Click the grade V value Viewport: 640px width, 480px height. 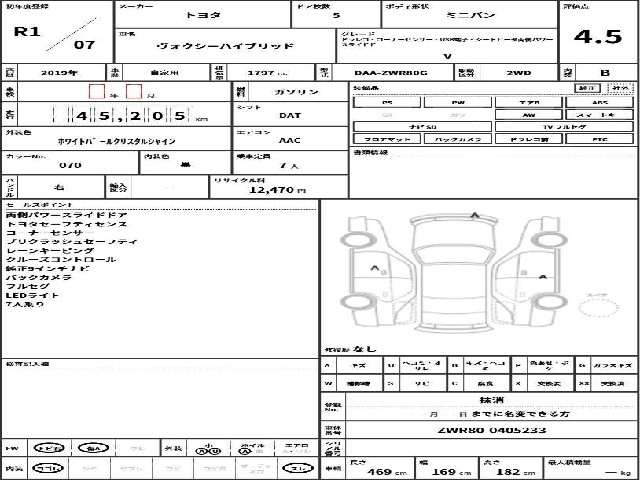[447, 56]
